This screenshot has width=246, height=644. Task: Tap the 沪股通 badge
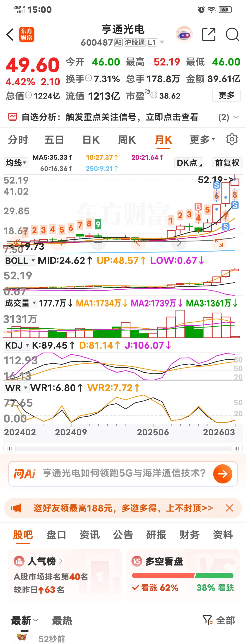(x=135, y=42)
